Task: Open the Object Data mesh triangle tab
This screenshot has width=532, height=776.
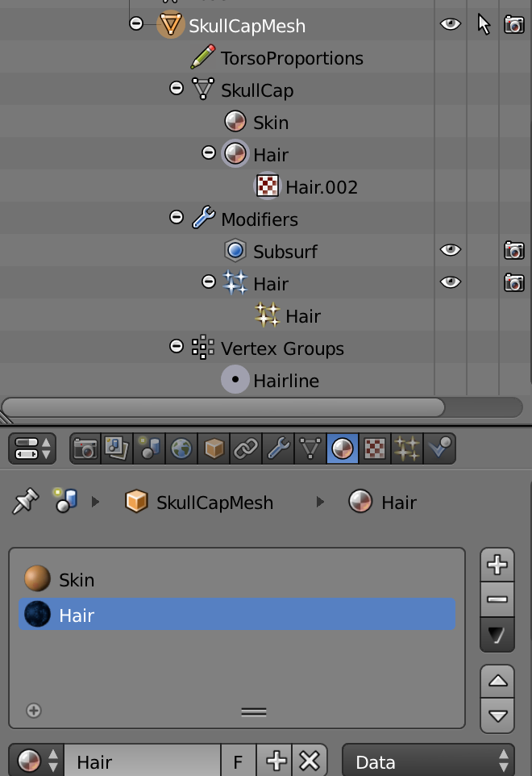Action: click(x=310, y=448)
